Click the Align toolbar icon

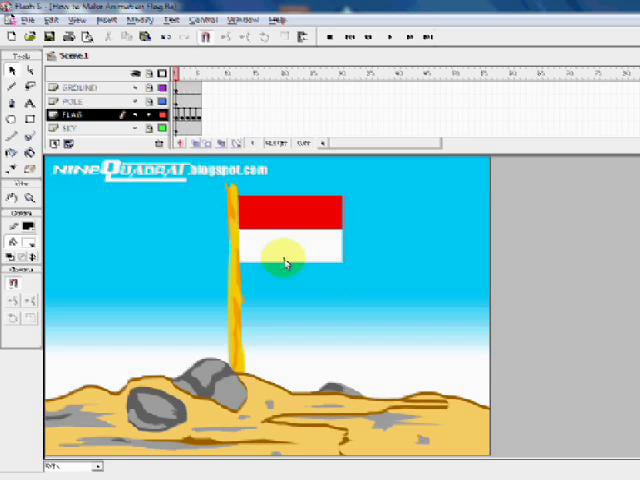point(302,37)
